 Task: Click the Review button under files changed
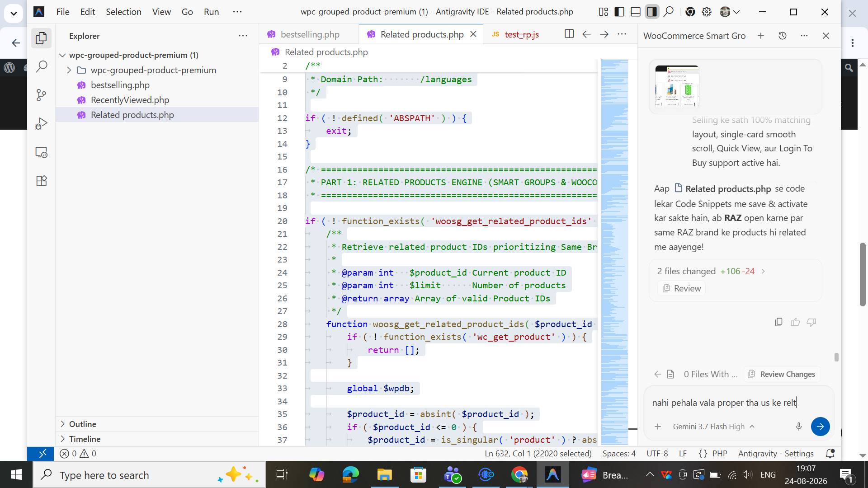pyautogui.click(x=681, y=288)
